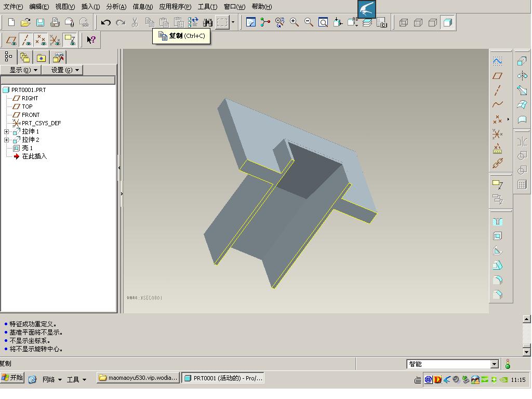Click the Zoom in magnifier

294,22
